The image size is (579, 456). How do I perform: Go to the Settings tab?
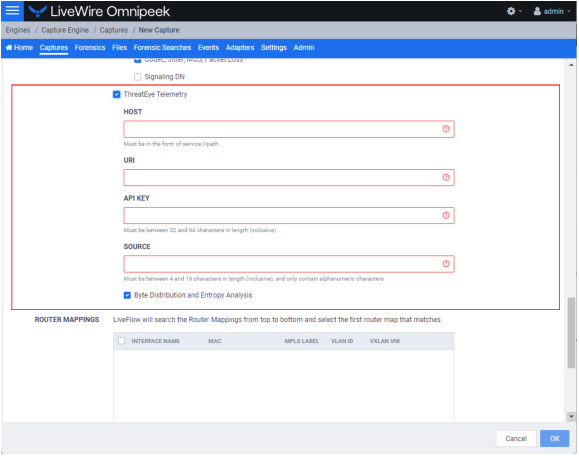point(274,48)
